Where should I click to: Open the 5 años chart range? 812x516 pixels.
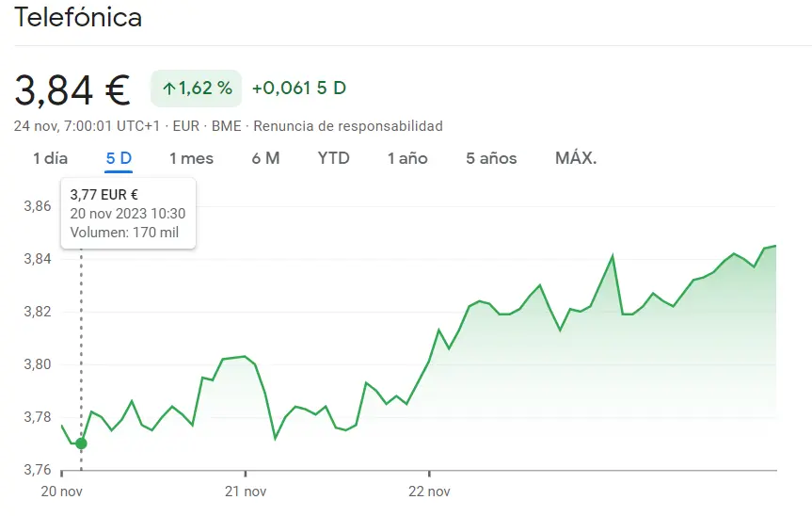coord(491,158)
